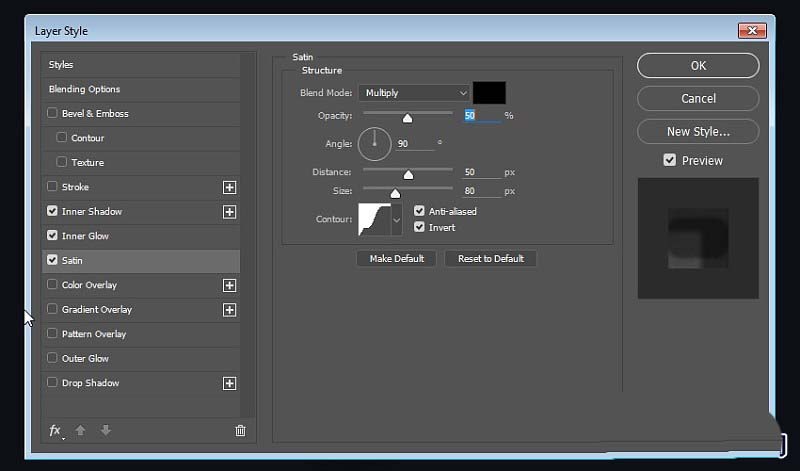This screenshot has width=800, height=471.
Task: Add another Stroke effect with plus icon
Action: [x=230, y=187]
